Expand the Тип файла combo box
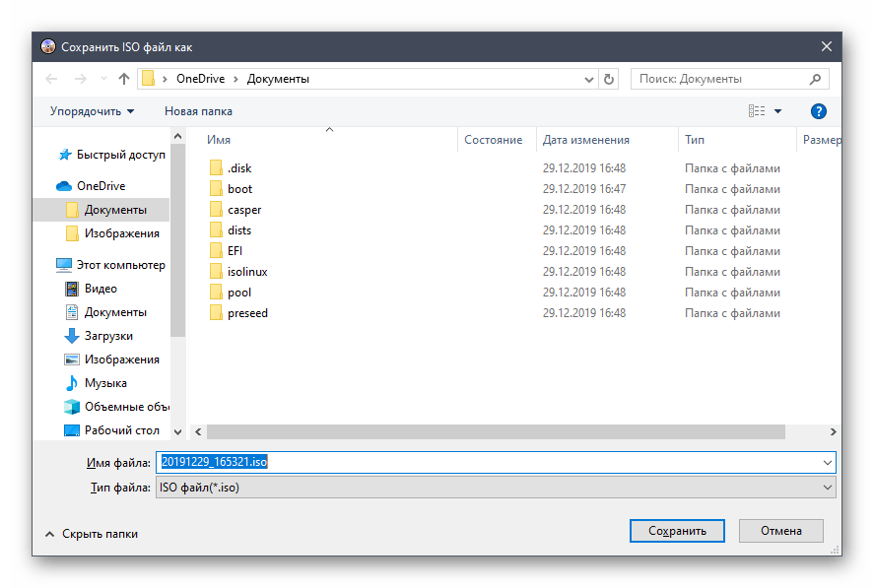This screenshot has height=588, width=874. 826,488
